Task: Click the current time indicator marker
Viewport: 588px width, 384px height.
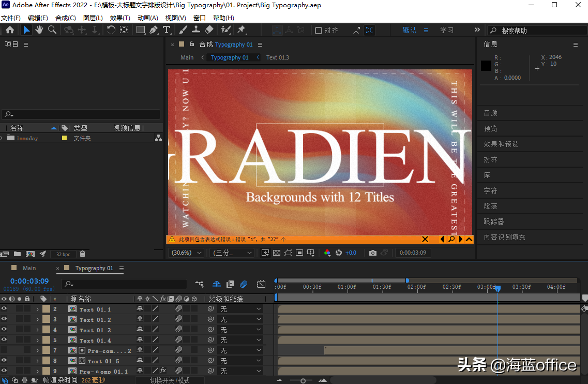Action: pyautogui.click(x=497, y=289)
